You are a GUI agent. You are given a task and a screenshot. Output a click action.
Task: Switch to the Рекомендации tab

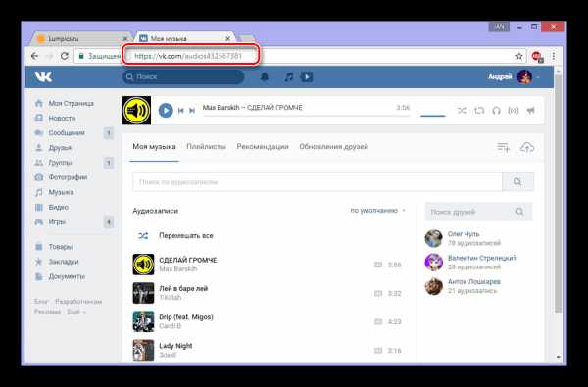[x=263, y=147]
